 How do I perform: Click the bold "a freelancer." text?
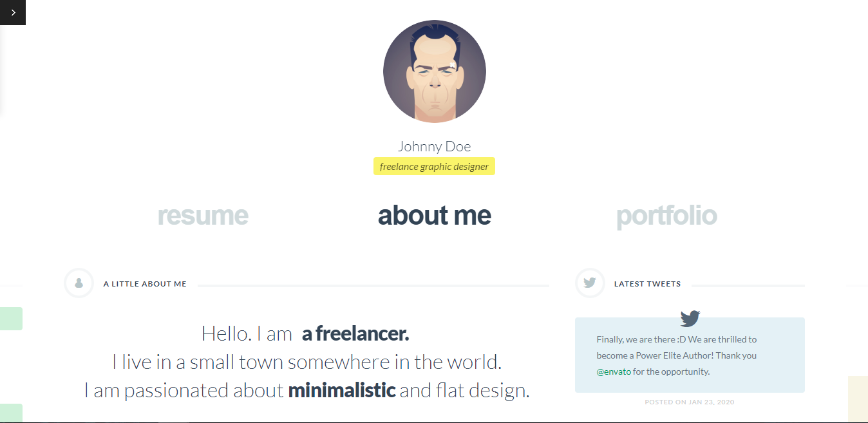click(355, 334)
